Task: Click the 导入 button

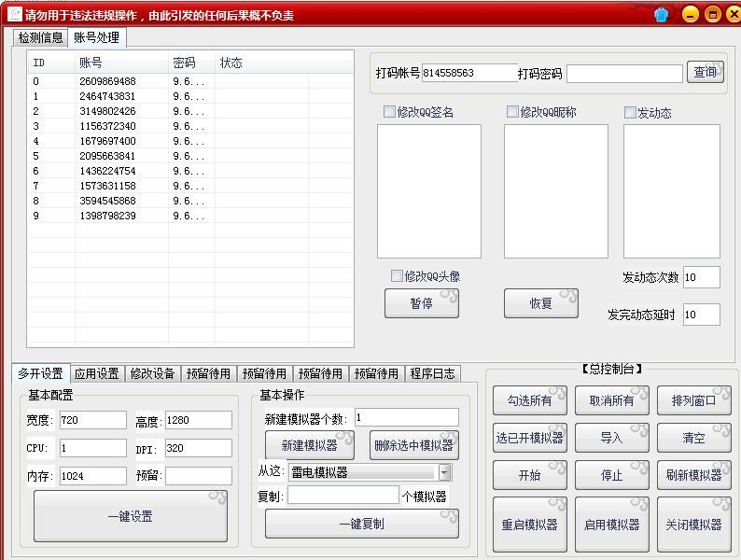Action: [x=612, y=438]
